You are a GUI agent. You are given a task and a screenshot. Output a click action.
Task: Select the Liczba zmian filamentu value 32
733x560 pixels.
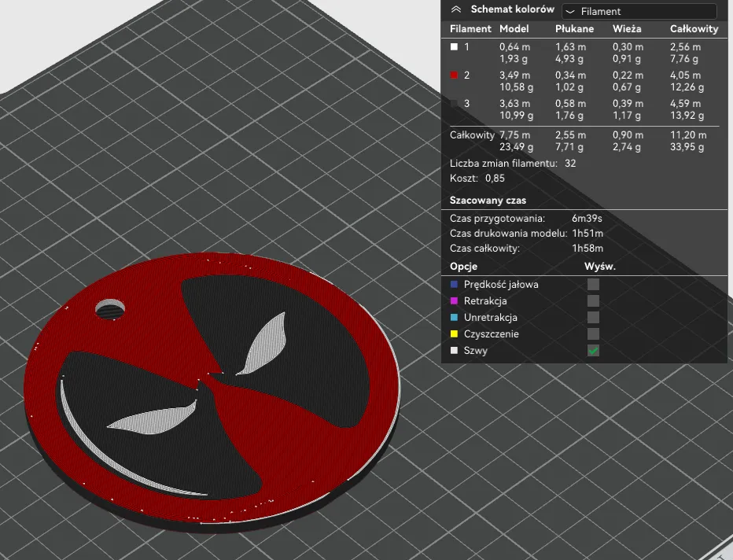pos(570,164)
